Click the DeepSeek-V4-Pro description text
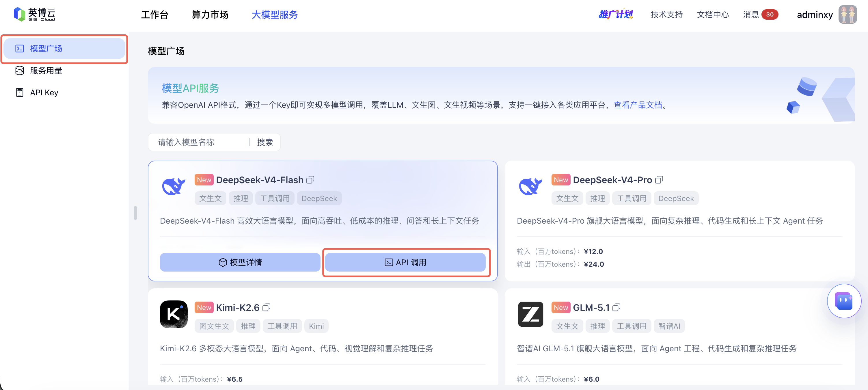This screenshot has width=868, height=390. click(x=670, y=221)
